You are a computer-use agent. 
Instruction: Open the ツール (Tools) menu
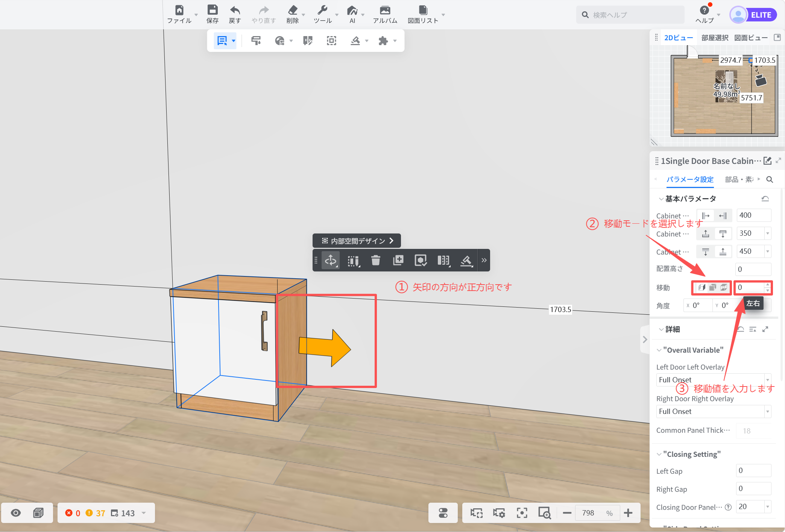click(x=323, y=14)
